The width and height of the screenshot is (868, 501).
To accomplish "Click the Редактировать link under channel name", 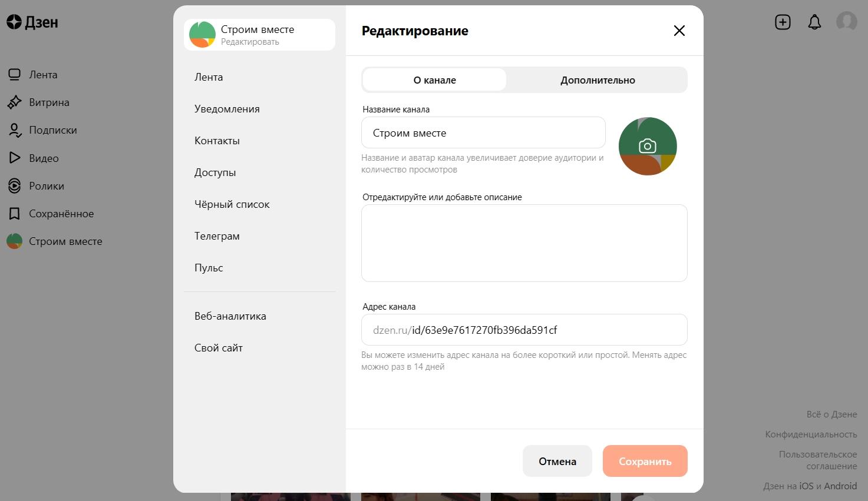I will pyautogui.click(x=250, y=42).
